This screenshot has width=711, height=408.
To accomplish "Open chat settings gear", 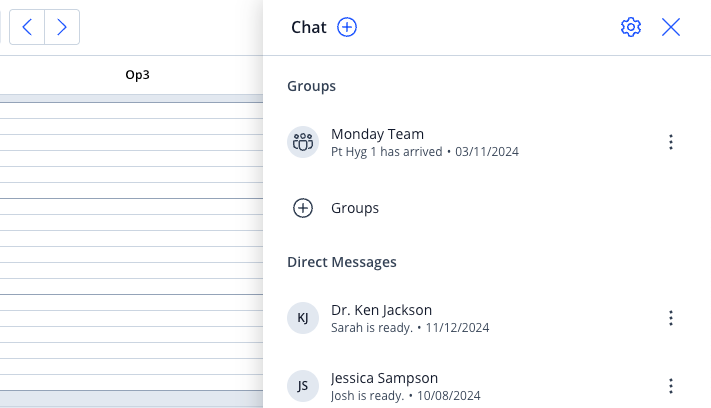I will pos(631,27).
